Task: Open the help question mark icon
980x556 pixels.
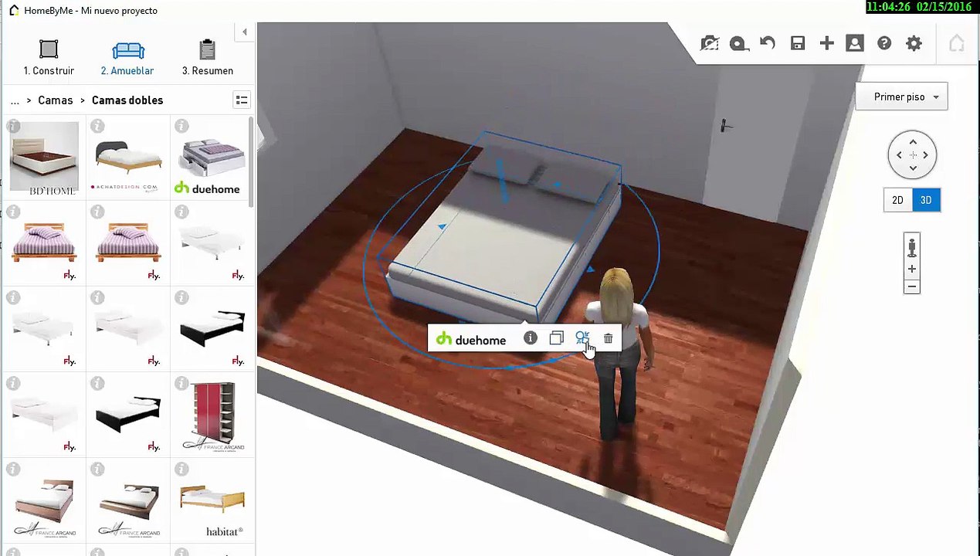Action: [x=884, y=43]
